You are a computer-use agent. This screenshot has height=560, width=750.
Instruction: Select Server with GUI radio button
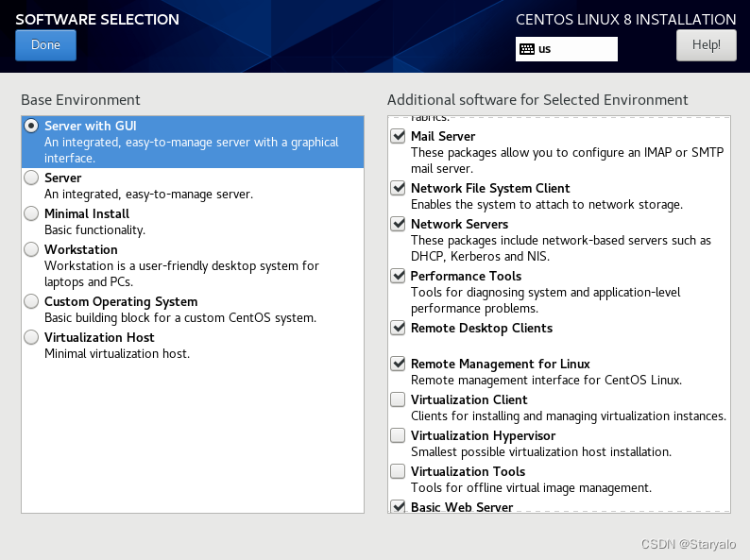pos(31,126)
